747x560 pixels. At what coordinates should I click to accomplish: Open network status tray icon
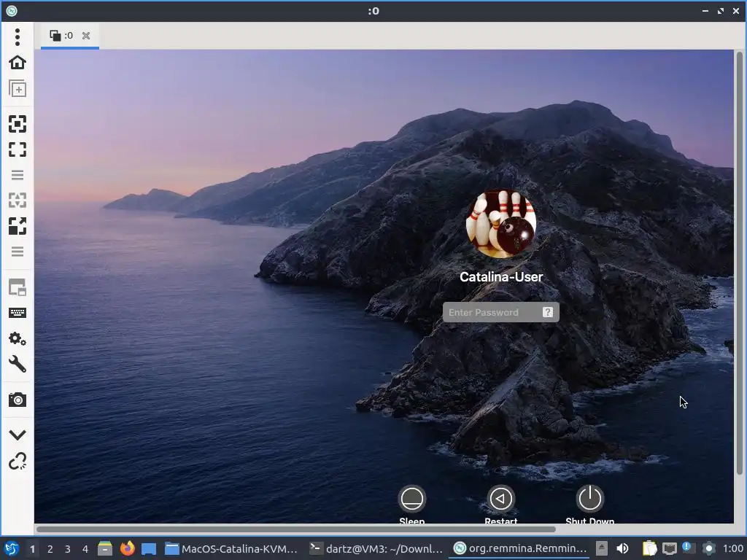pyautogui.click(x=670, y=549)
